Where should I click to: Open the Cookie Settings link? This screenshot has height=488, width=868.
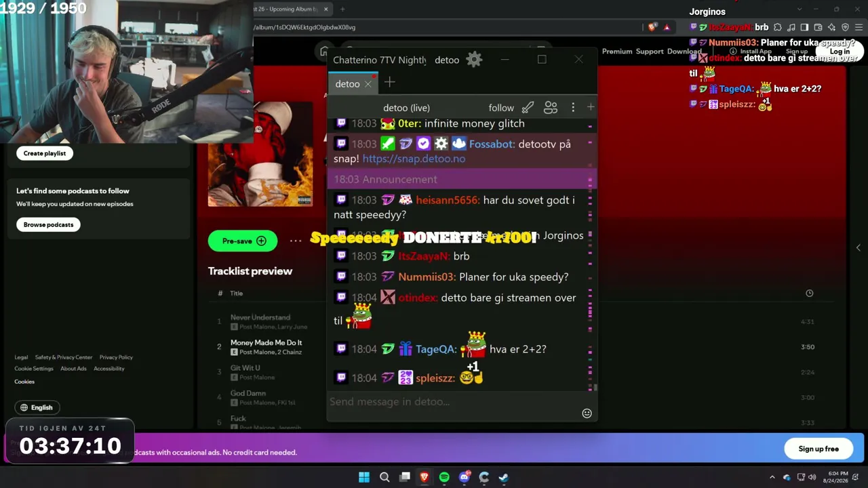point(34,369)
